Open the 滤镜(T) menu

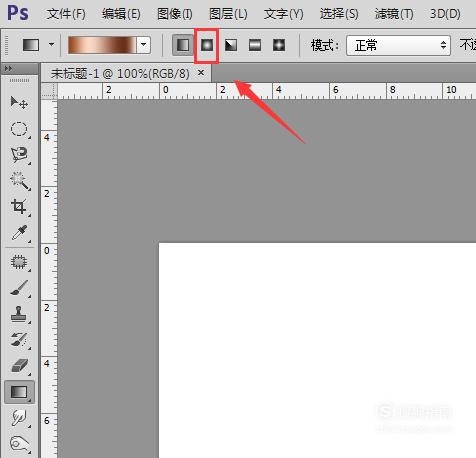[394, 14]
